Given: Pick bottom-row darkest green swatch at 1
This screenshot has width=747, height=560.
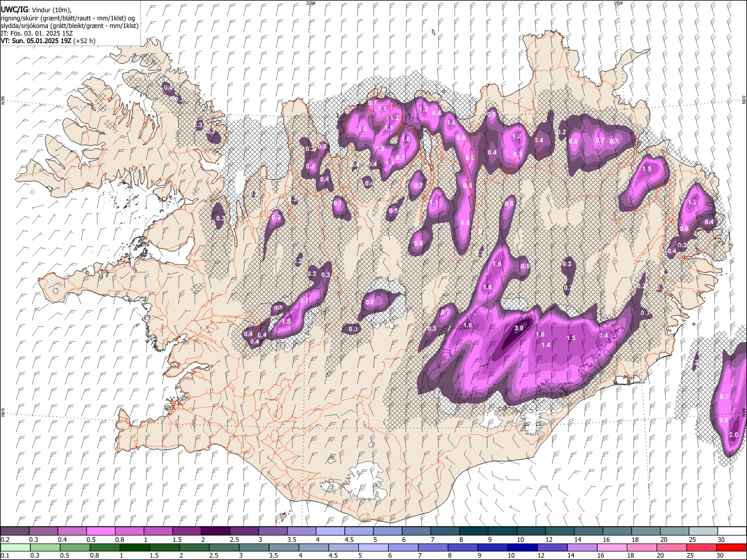Looking at the screenshot, I should coord(134,547).
